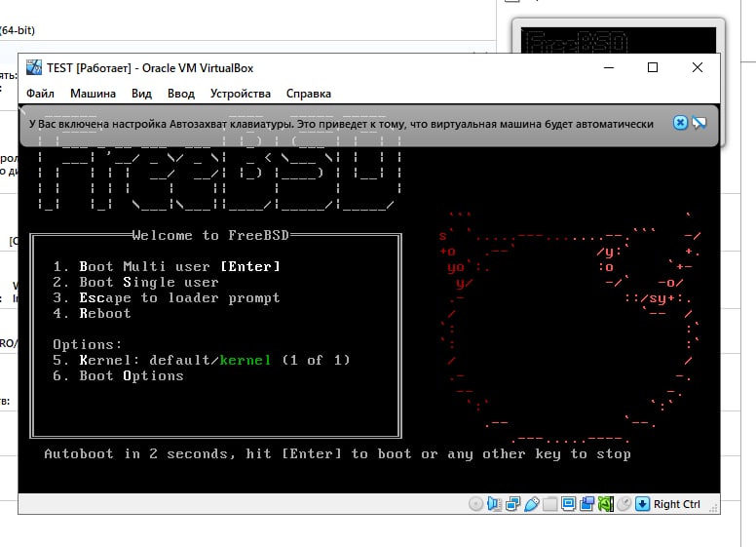Click the Boot Options menu line
The image size is (756, 547).
coord(118,375)
